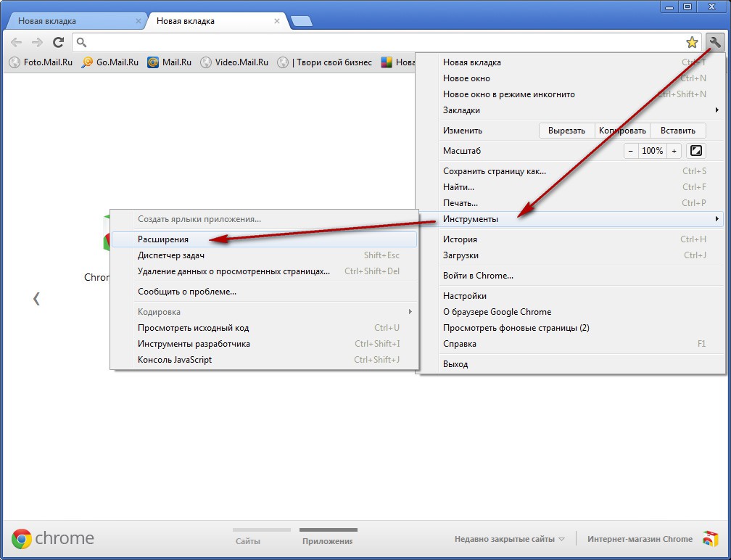731x560 pixels.
Task: Decrease zoom with the minus button
Action: pos(631,151)
